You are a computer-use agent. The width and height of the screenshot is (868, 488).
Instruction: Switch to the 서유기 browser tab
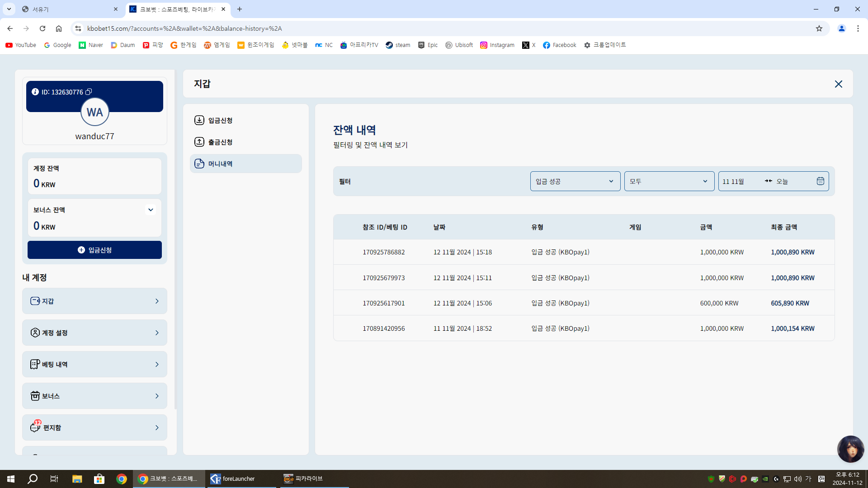70,9
